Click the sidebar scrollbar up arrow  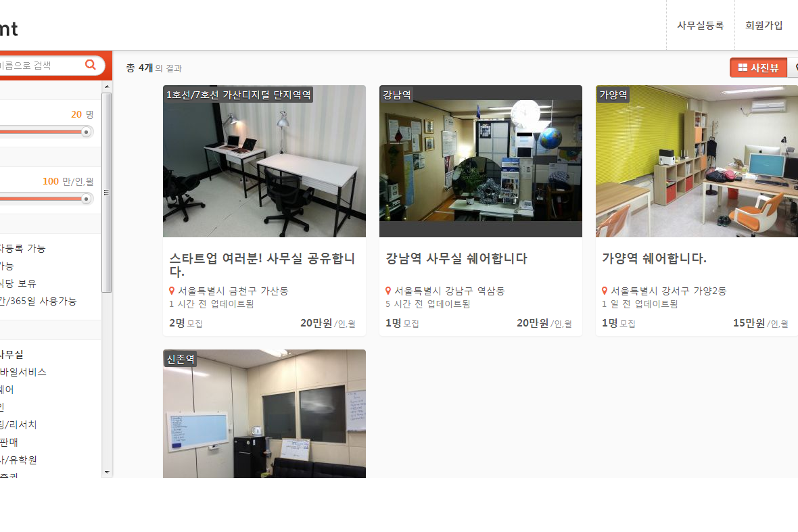tap(107, 87)
